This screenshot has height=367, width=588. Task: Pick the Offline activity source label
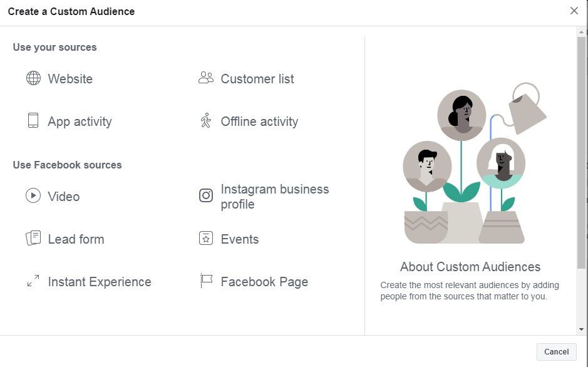coord(259,121)
